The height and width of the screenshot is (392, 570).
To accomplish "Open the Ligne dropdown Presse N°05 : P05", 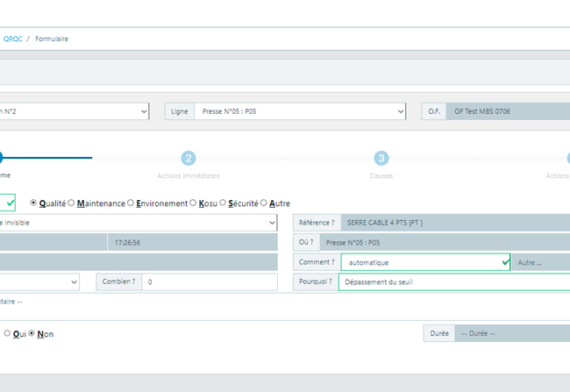I will point(300,111).
